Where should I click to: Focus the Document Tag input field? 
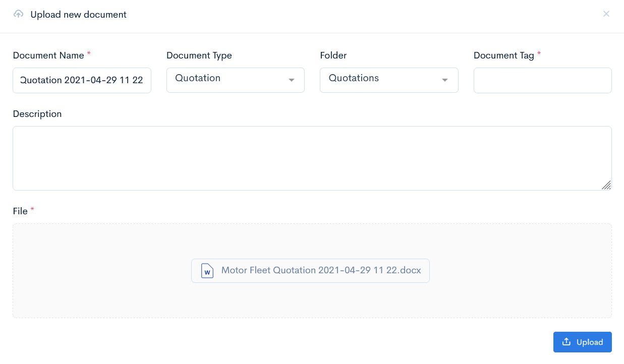point(542,80)
